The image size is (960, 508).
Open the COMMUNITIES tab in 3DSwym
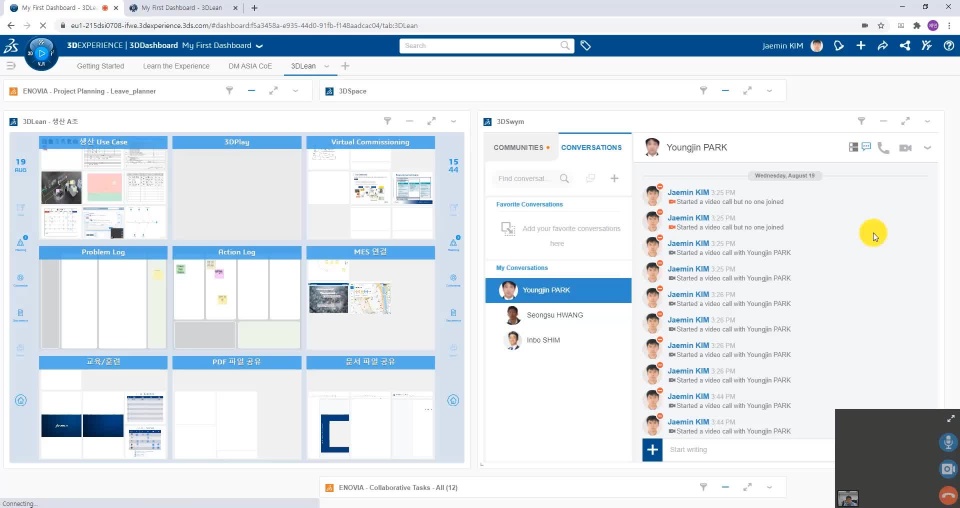click(x=521, y=148)
